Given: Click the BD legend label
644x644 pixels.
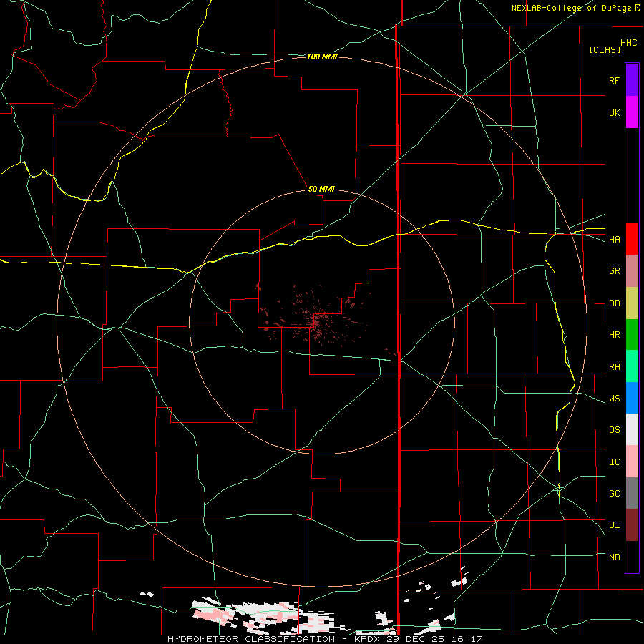Looking at the screenshot, I should (614, 303).
